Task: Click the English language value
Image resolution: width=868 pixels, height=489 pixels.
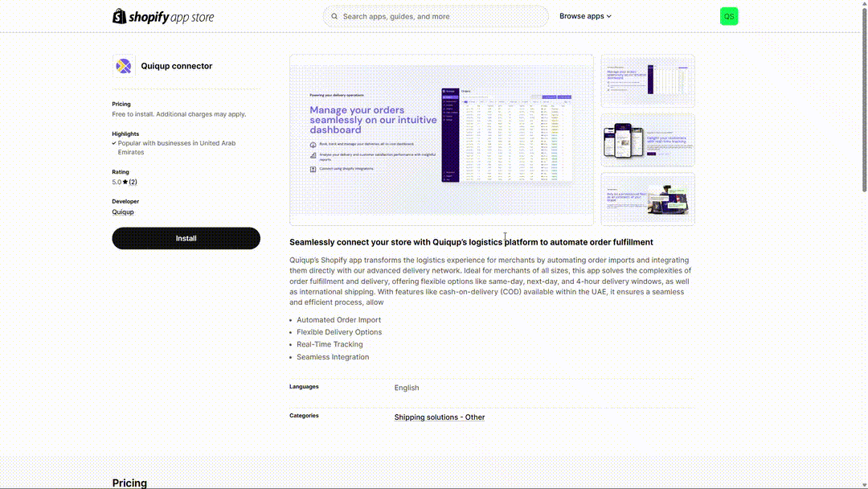Action: click(x=407, y=388)
